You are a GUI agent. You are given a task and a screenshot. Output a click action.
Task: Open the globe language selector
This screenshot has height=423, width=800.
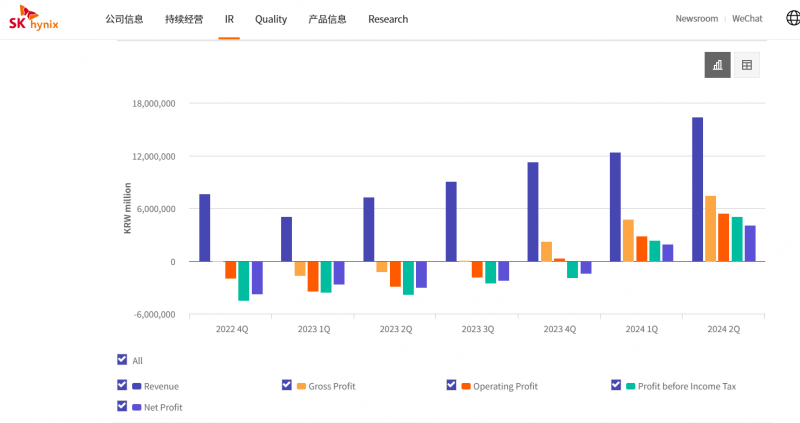click(785, 18)
